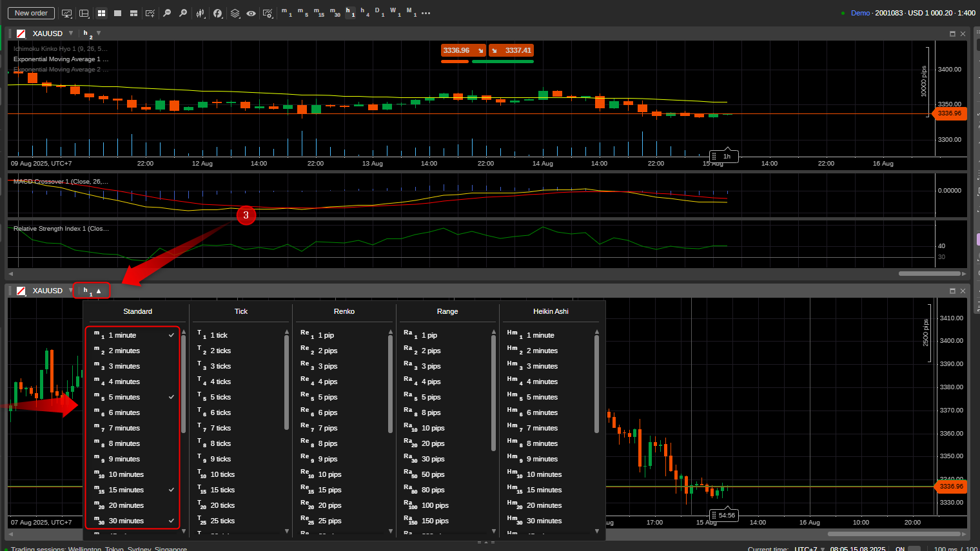This screenshot has height=551, width=980.
Task: Zoom in the chart
Action: 183,13
